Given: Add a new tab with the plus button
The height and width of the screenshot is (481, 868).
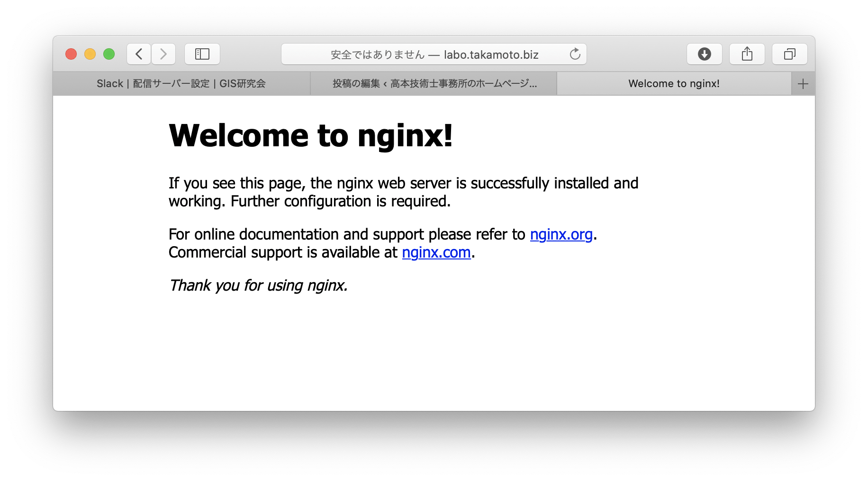Looking at the screenshot, I should 803,84.
